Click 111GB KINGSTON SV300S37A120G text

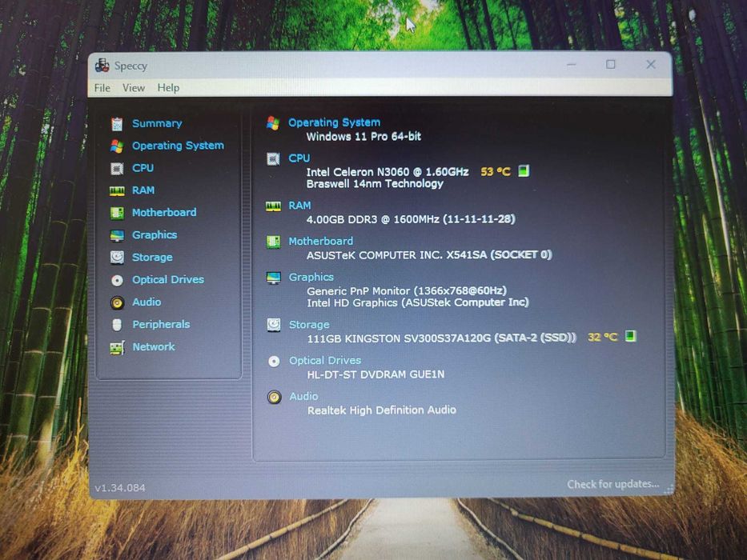(442, 338)
